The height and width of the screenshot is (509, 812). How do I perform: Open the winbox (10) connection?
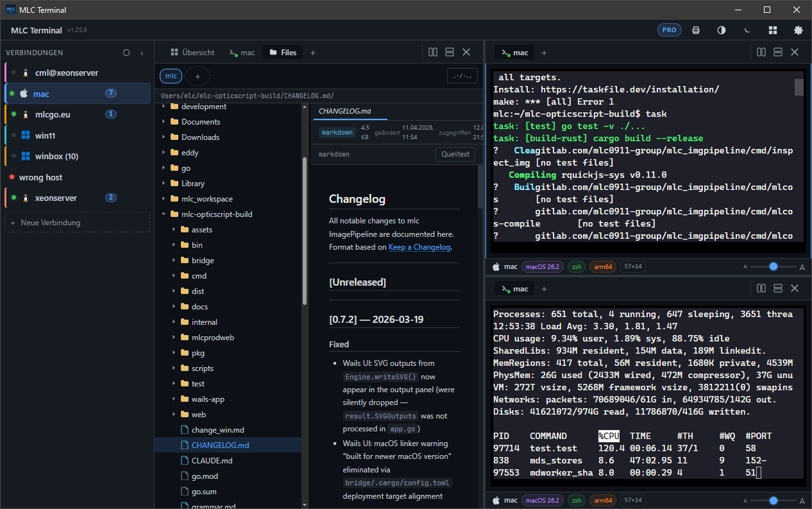click(78, 156)
